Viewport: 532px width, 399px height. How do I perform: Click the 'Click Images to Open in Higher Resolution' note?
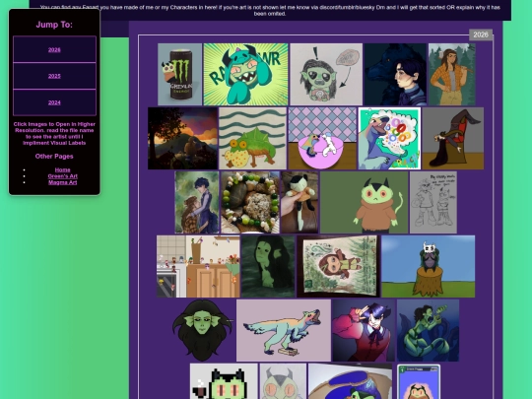click(x=54, y=133)
